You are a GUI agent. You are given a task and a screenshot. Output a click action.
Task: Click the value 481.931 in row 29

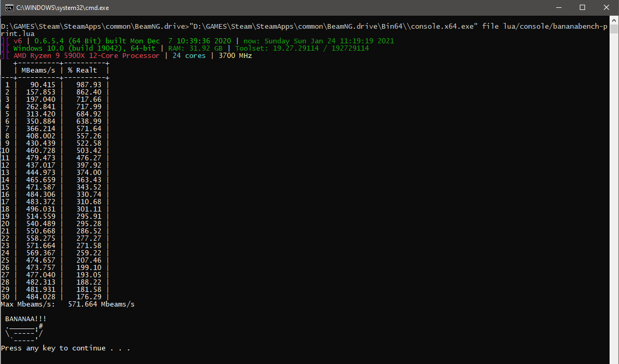click(x=41, y=289)
